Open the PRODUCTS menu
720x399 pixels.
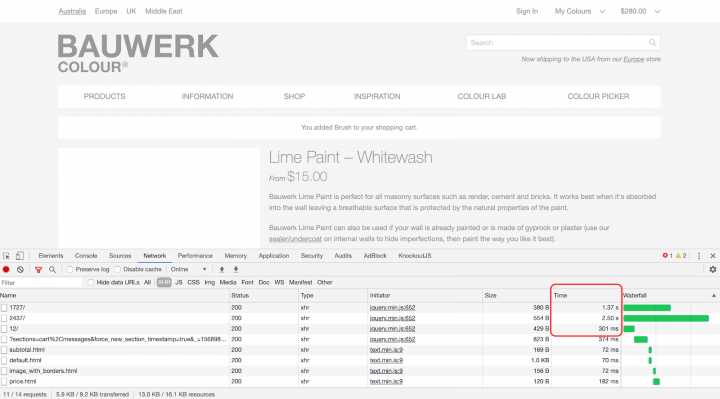(104, 96)
